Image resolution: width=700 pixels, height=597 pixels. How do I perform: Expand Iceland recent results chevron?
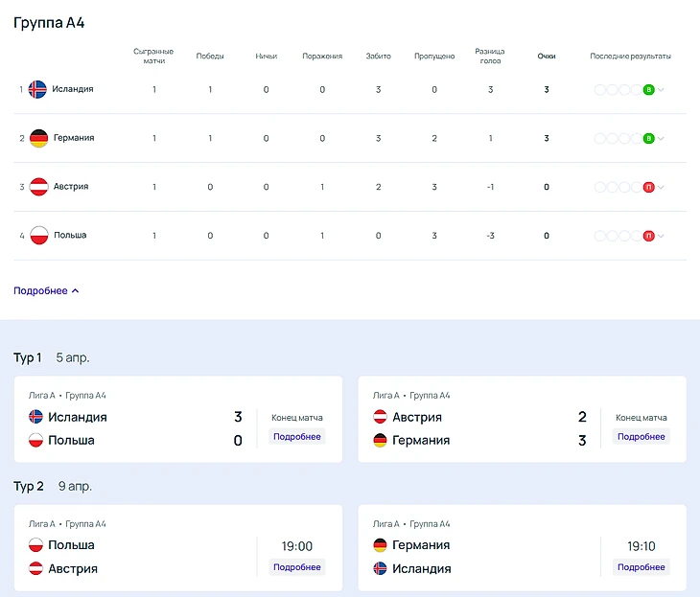click(662, 90)
